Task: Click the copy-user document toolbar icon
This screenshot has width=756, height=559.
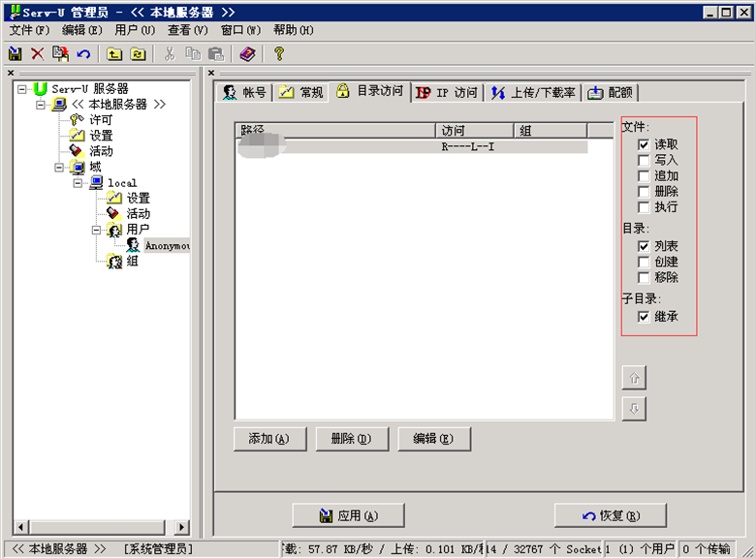Action: pos(60,53)
